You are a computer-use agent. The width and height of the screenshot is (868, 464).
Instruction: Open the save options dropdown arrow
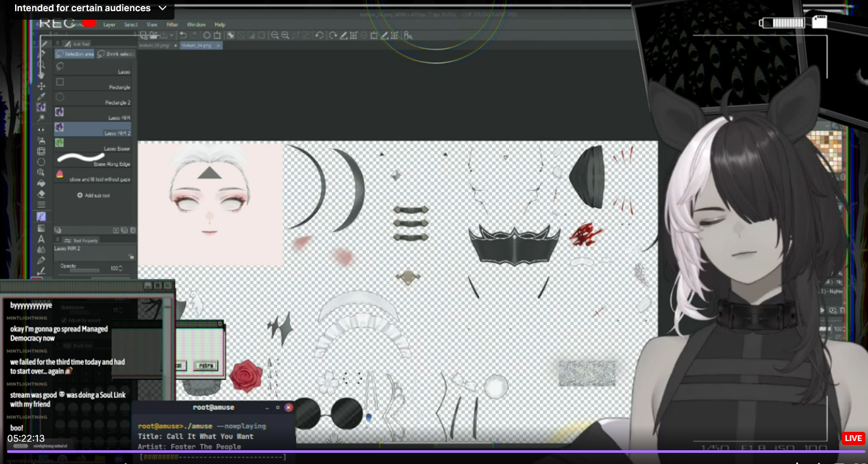point(172,35)
